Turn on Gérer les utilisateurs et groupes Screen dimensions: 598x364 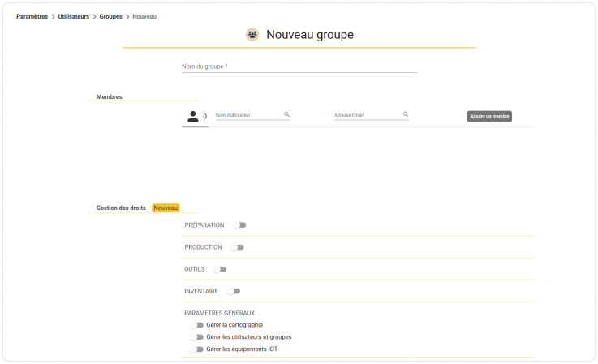click(197, 337)
